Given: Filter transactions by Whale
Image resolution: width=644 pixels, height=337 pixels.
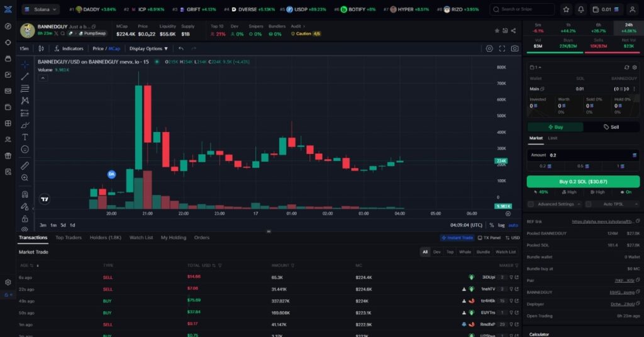Looking at the screenshot, I should point(465,252).
